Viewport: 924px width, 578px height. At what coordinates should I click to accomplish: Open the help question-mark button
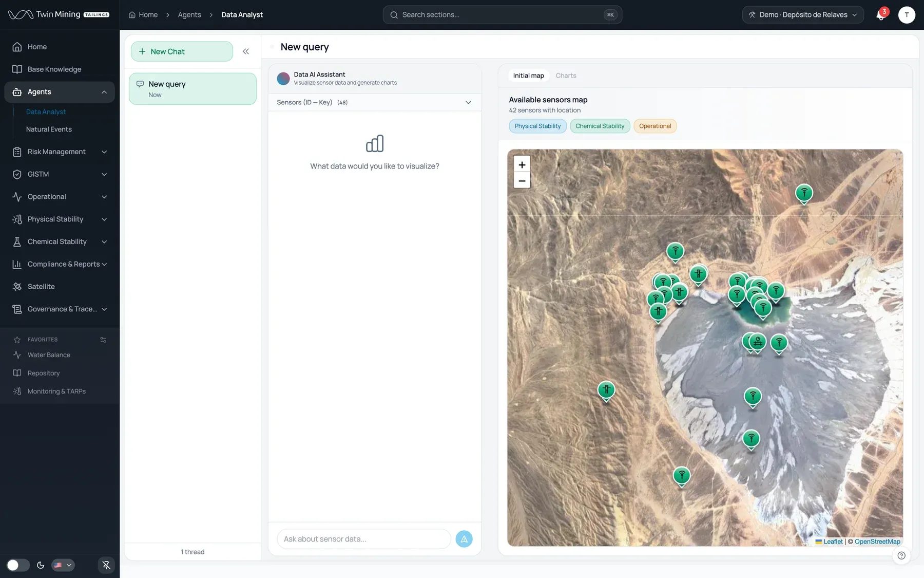(901, 555)
